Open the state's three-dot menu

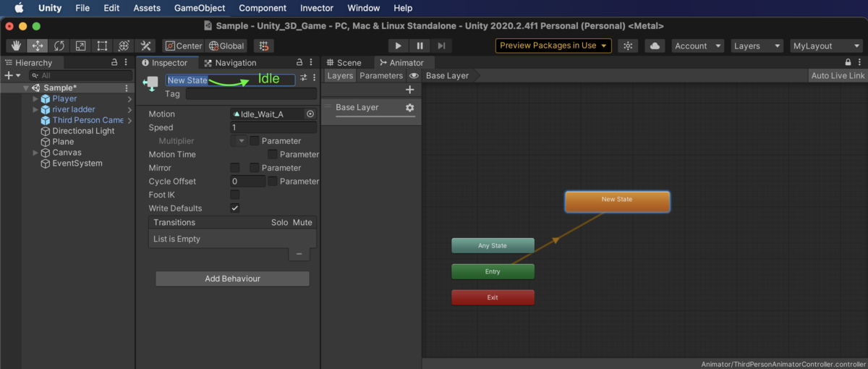coord(314,78)
